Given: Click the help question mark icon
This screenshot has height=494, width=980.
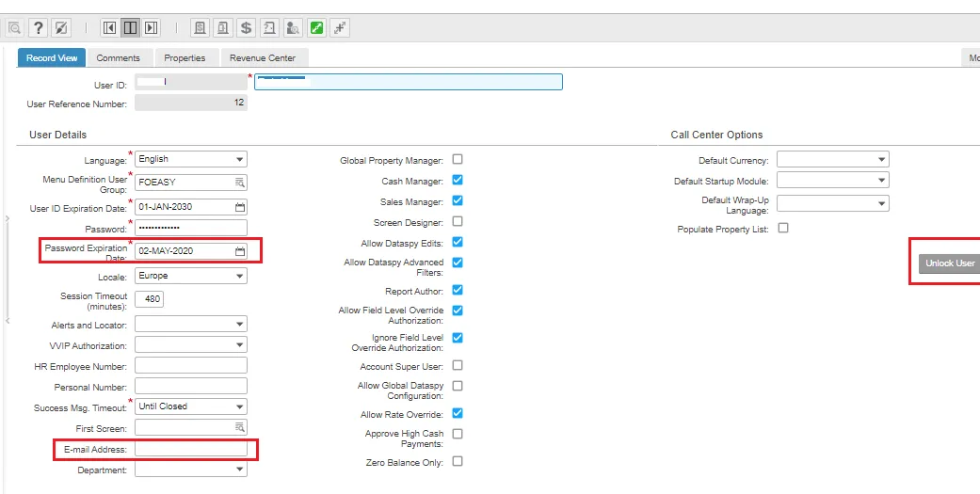Looking at the screenshot, I should 38,27.
